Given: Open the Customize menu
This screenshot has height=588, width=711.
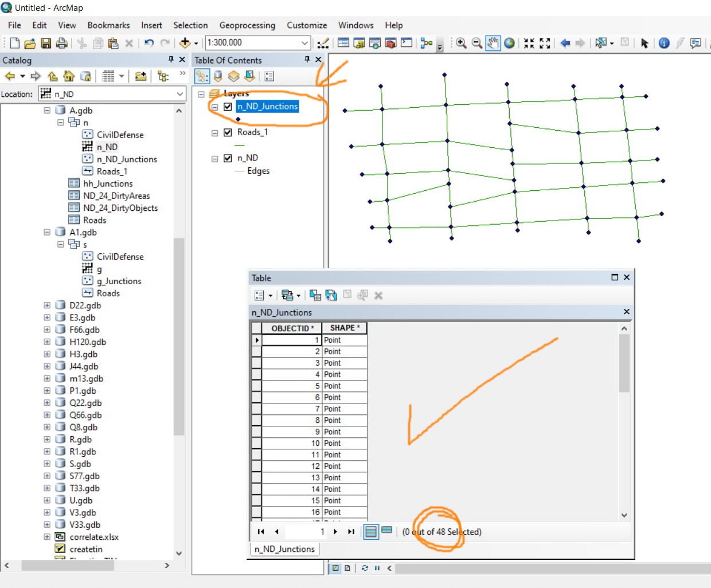Looking at the screenshot, I should [x=307, y=25].
